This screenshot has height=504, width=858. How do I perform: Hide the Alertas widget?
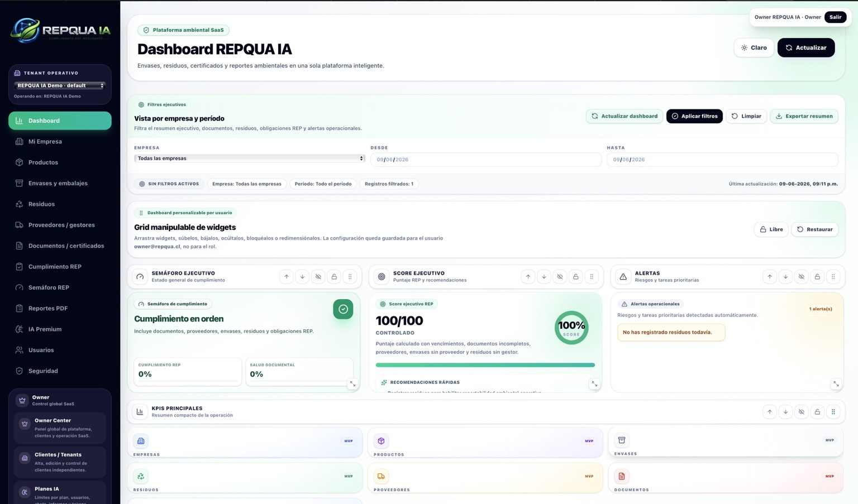tap(802, 277)
